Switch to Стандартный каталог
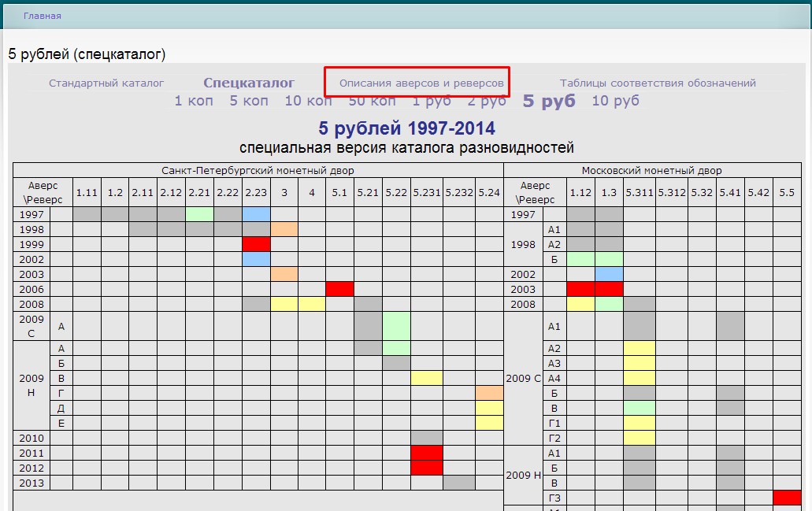 (106, 83)
